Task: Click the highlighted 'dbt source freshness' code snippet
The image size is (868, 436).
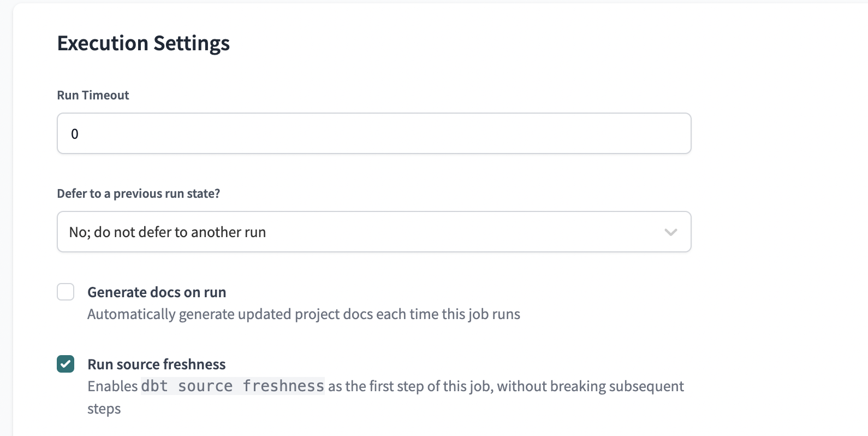Action: pyautogui.click(x=232, y=386)
